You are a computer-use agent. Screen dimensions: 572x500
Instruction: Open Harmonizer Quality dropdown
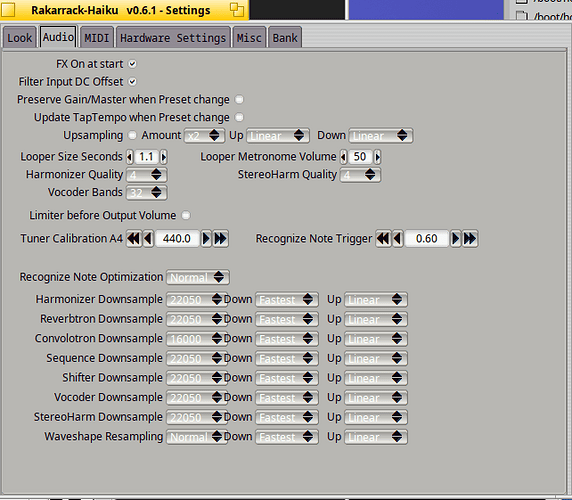[x=147, y=175]
